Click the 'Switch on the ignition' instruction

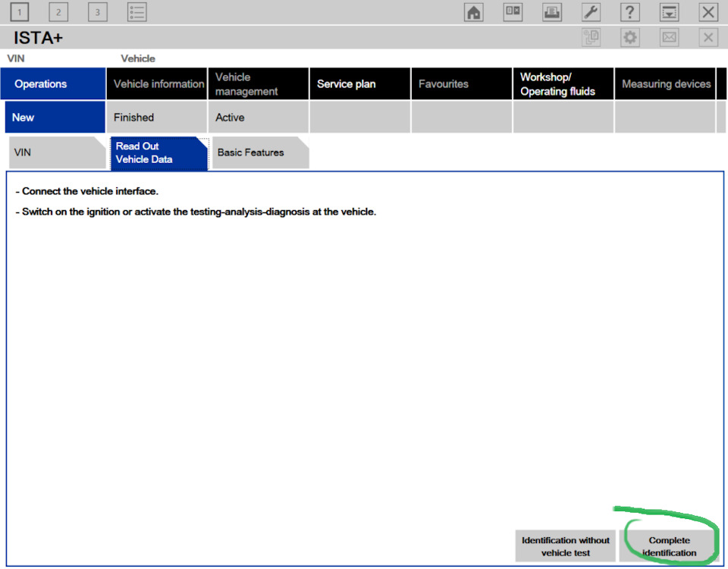coord(196,212)
